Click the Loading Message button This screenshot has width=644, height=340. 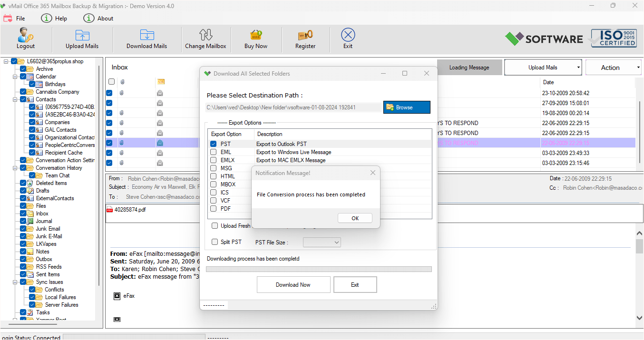pos(469,68)
